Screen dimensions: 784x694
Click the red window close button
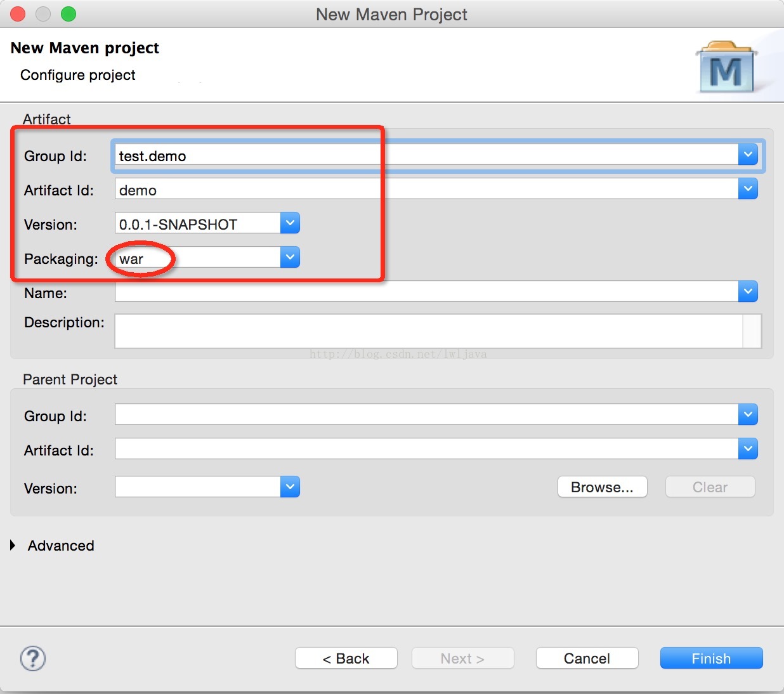pyautogui.click(x=18, y=14)
